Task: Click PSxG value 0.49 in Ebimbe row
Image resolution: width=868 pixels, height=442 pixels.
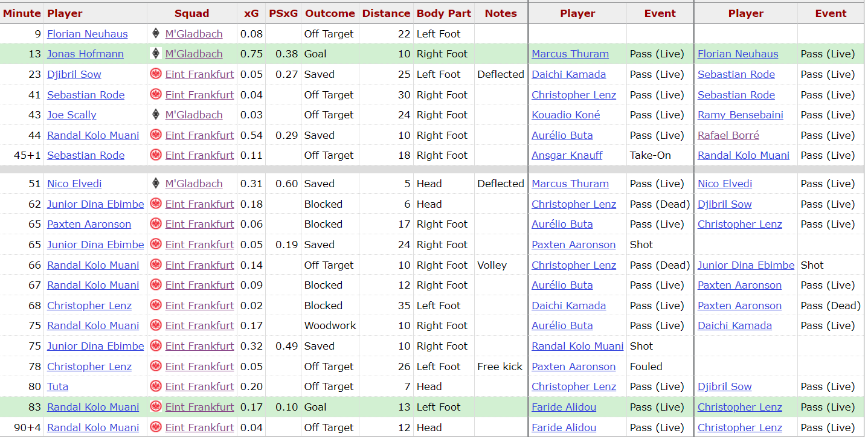Action: [287, 346]
